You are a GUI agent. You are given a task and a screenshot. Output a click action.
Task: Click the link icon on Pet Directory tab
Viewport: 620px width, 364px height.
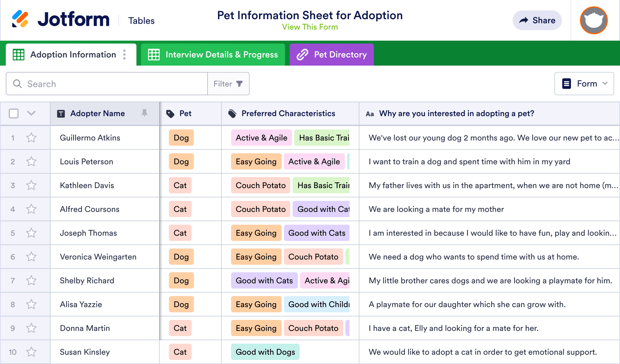[x=302, y=55]
